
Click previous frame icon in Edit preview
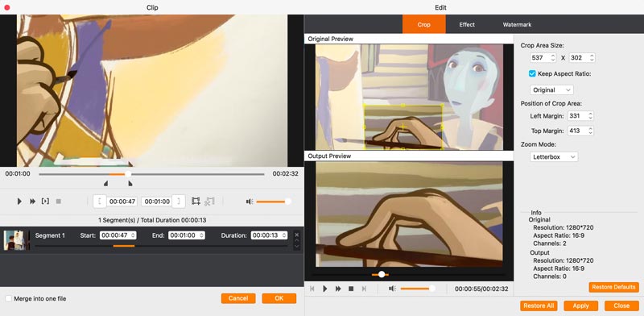[312, 289]
